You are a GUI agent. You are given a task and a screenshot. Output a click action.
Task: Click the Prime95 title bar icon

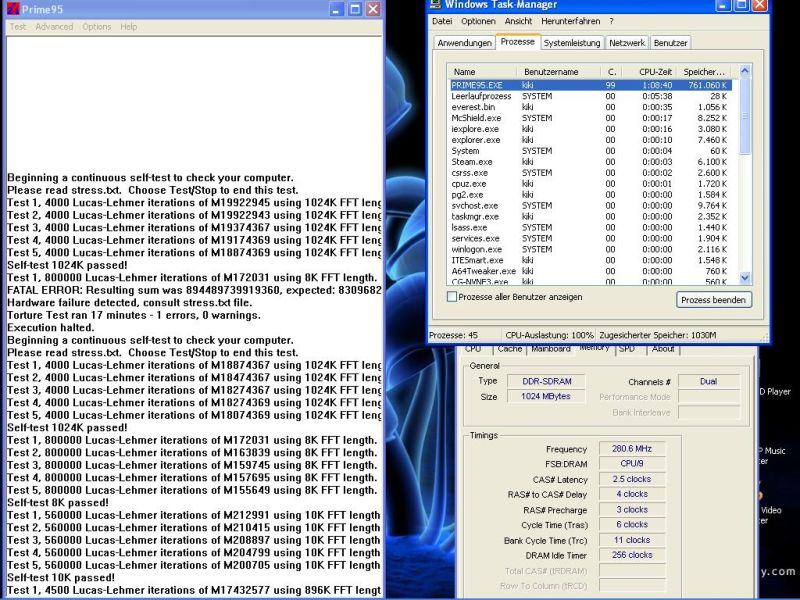(x=13, y=9)
